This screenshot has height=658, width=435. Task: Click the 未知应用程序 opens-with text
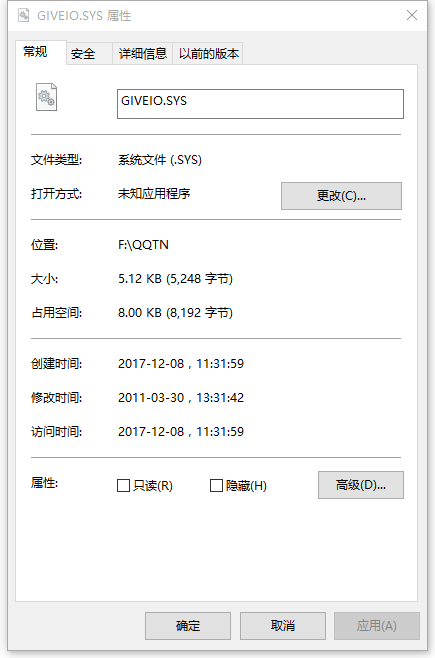154,193
